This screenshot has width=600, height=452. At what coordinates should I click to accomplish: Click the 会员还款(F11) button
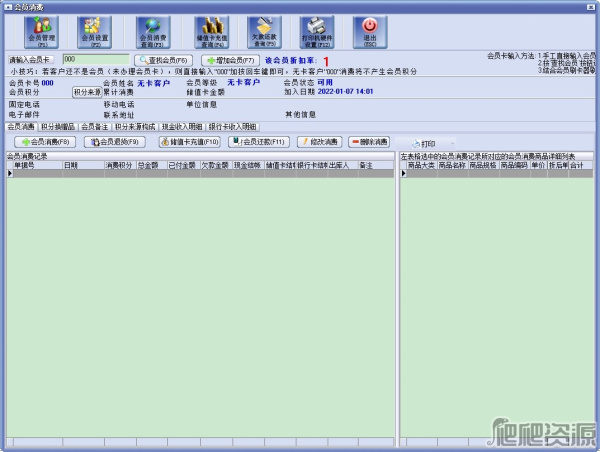259,142
